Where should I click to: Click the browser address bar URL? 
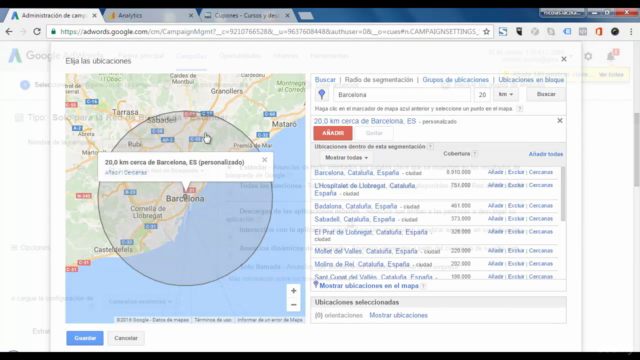coord(269,31)
